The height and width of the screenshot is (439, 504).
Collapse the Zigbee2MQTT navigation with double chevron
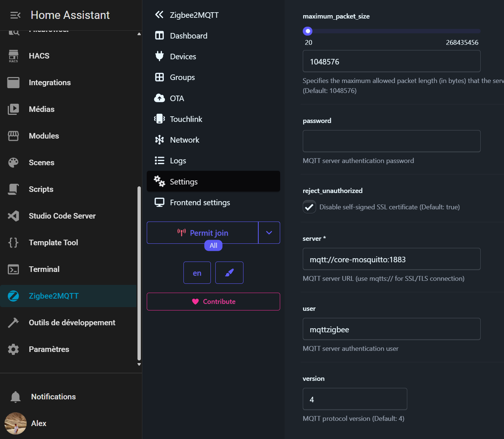point(159,15)
